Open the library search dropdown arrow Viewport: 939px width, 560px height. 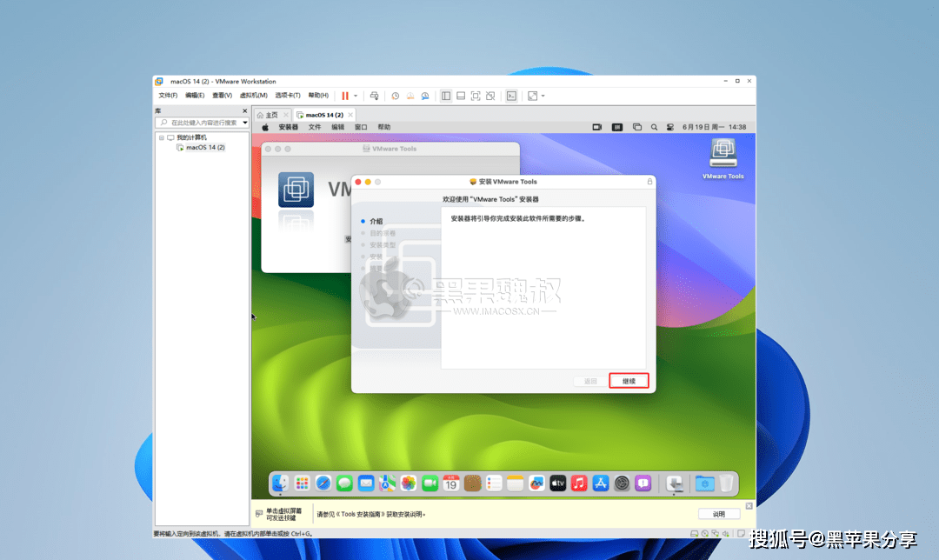coord(245,123)
